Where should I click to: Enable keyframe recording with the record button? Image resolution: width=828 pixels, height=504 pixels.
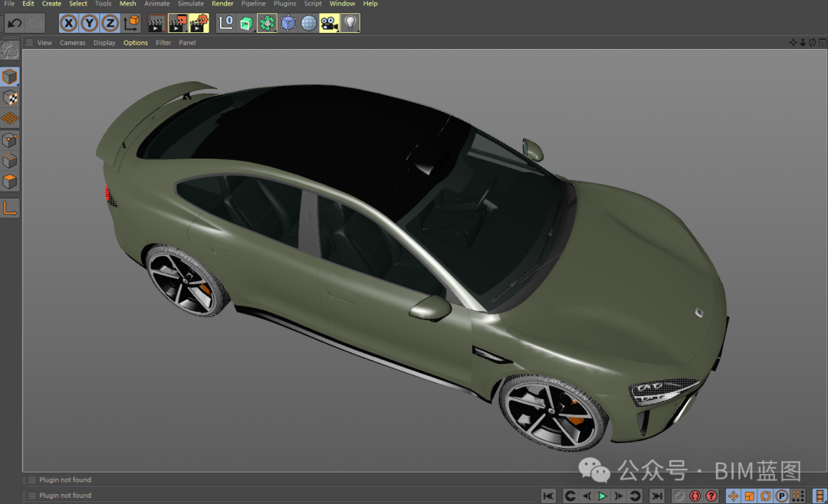695,496
